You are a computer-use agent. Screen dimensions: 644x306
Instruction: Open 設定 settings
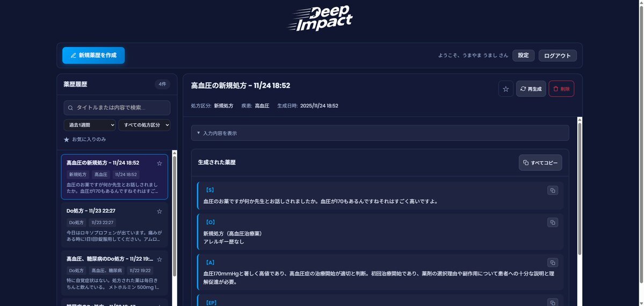pos(523,55)
